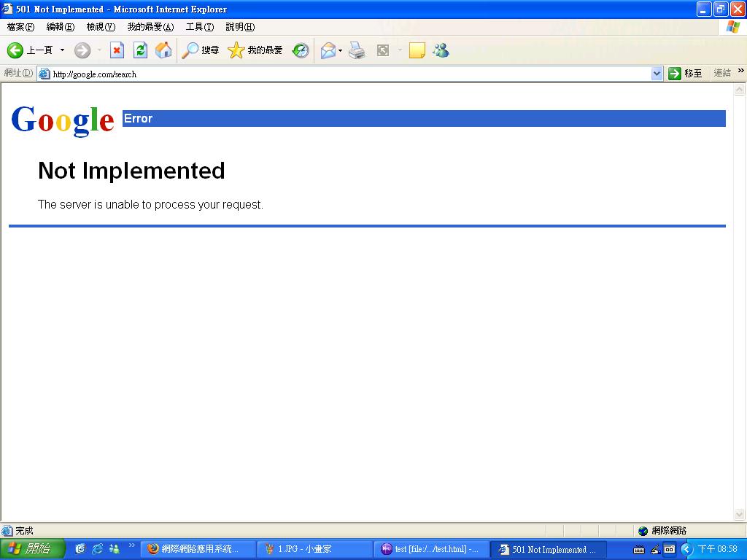Click the 連結 Links toolbar label
The height and width of the screenshot is (560, 747).
pyautogui.click(x=721, y=73)
